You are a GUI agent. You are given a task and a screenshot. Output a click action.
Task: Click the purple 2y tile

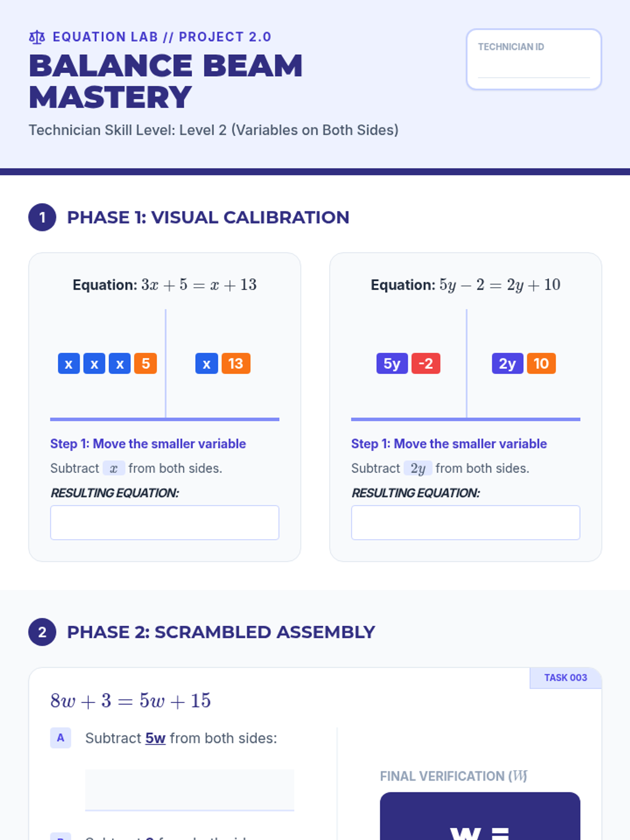click(x=508, y=363)
